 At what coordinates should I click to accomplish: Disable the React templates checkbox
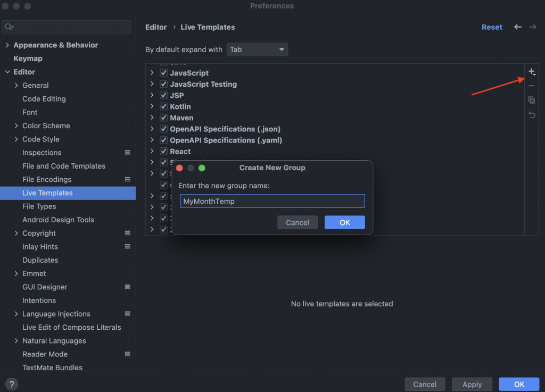(164, 151)
